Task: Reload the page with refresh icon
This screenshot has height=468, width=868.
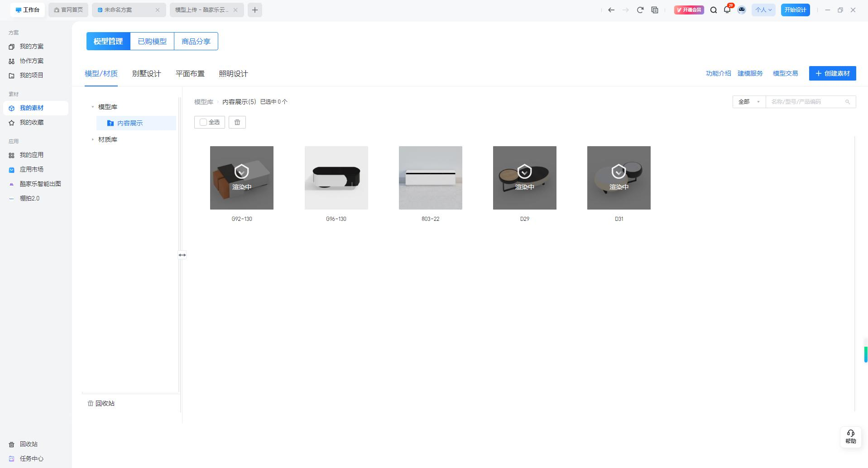Action: 640,10
